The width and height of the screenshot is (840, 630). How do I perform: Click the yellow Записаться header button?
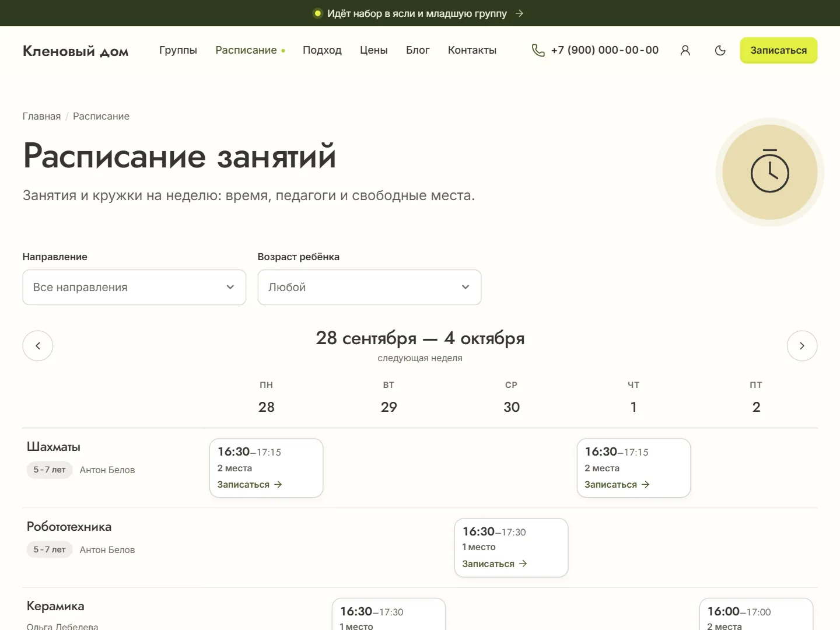pyautogui.click(x=779, y=50)
